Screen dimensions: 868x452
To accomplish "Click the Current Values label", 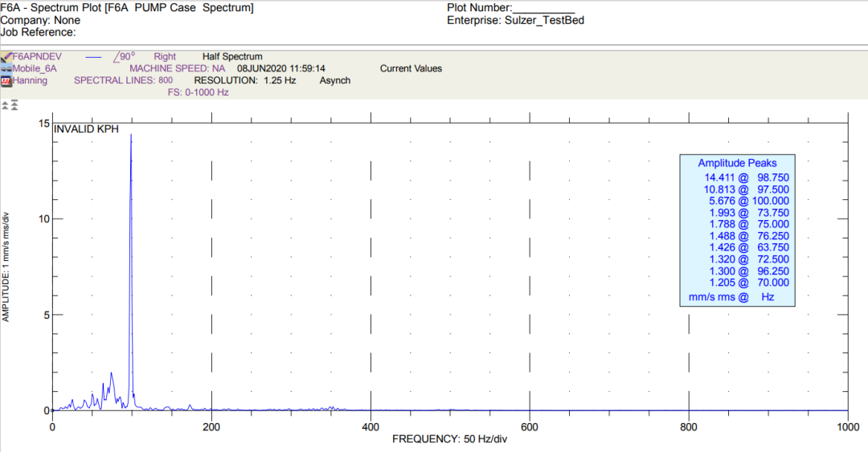I will [411, 68].
